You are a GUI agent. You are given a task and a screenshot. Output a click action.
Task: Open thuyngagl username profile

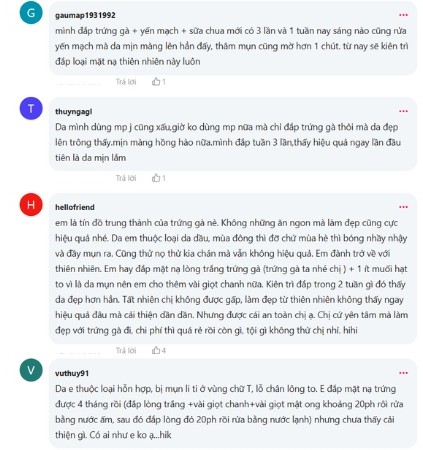click(74, 112)
